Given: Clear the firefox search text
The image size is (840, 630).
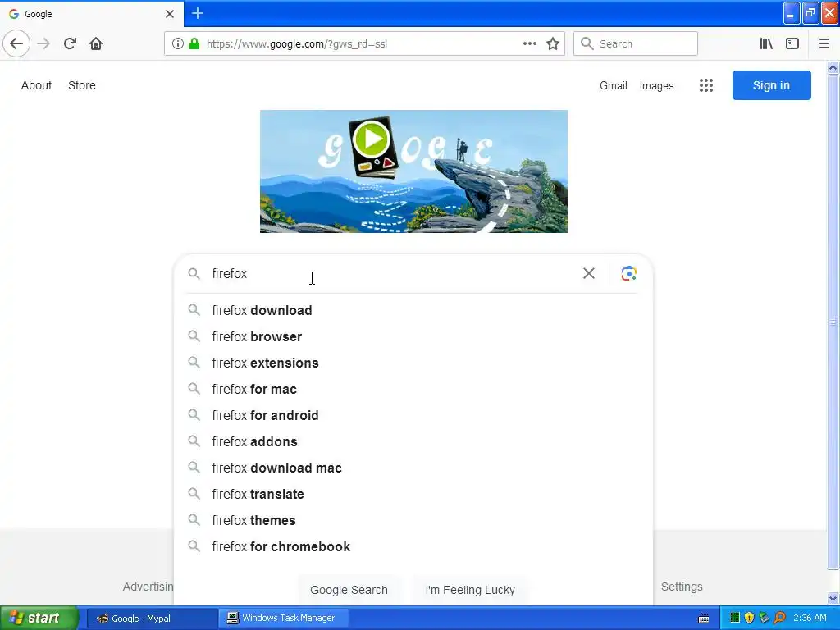Looking at the screenshot, I should (x=589, y=273).
